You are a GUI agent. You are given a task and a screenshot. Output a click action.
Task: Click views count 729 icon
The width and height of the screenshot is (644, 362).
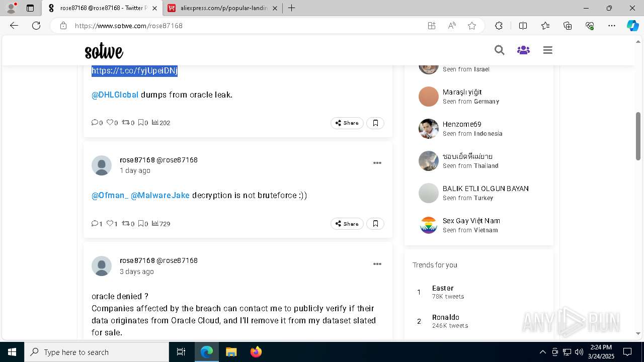pos(155,223)
